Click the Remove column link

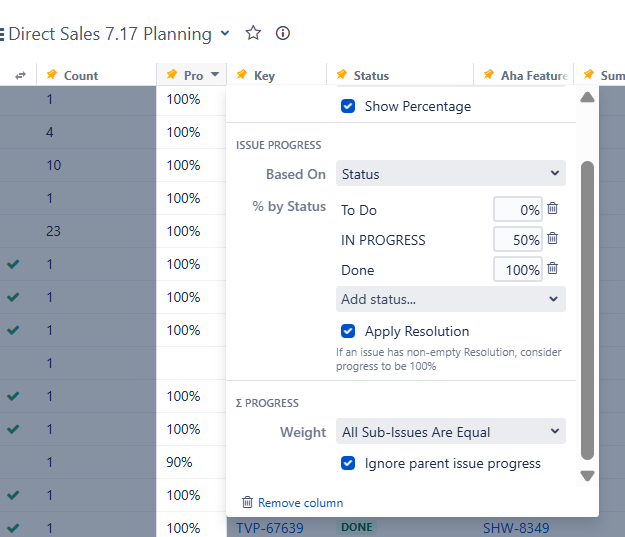point(301,503)
